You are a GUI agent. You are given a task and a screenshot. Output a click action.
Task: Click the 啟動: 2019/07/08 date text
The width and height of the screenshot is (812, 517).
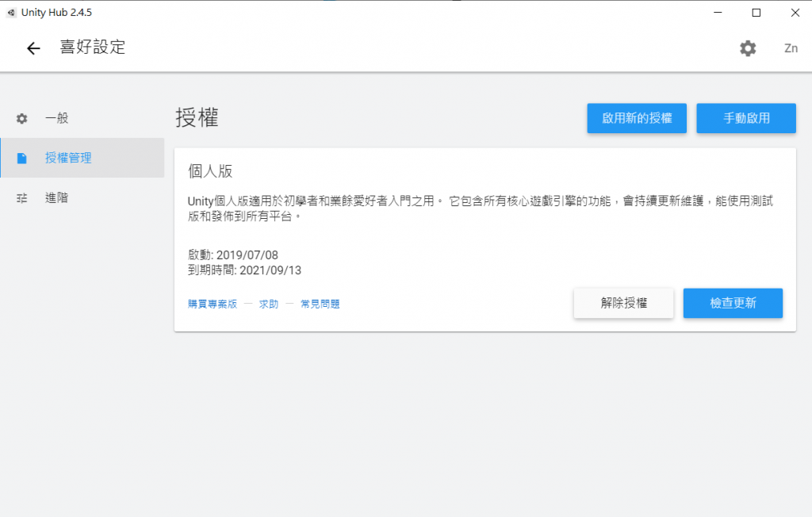[x=233, y=255]
